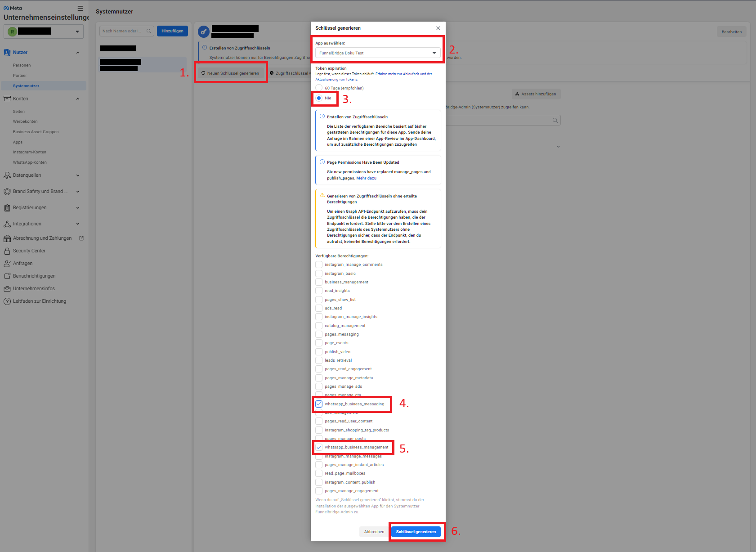This screenshot has width=756, height=552.
Task: Click Abbrechen to cancel dialog
Action: (x=374, y=532)
